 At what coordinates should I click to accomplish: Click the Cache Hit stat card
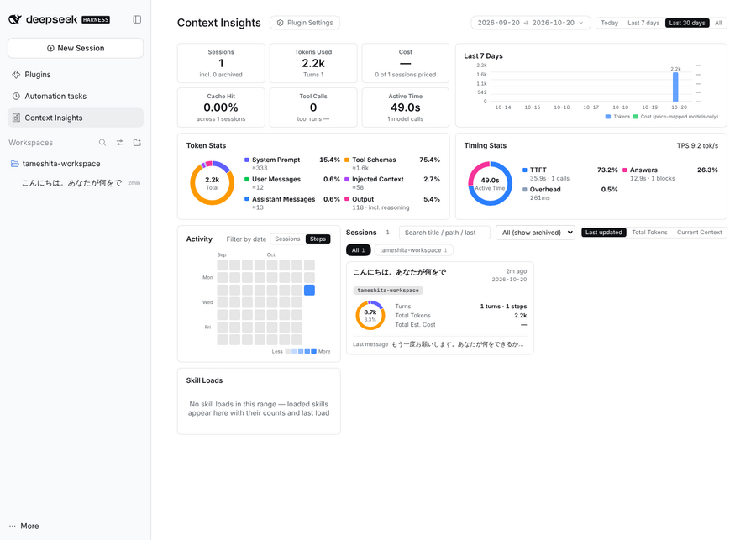pyautogui.click(x=221, y=107)
